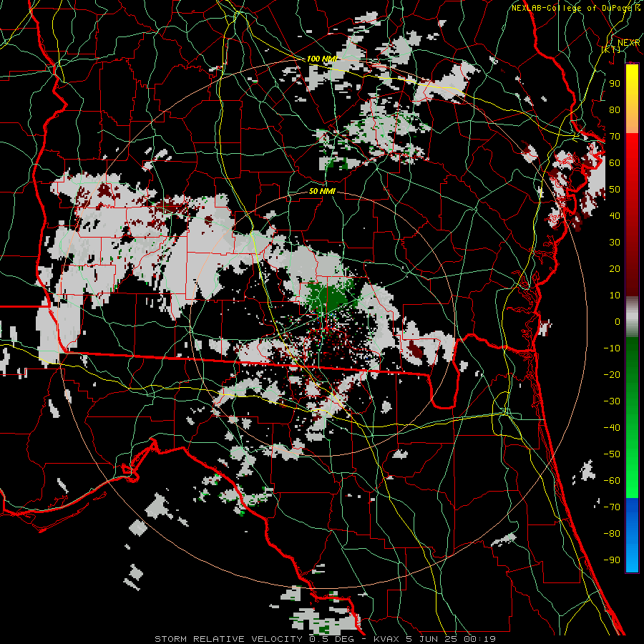The image size is (644, 644).
Task: Click the -60 value on velocity scale
Action: [x=612, y=481]
